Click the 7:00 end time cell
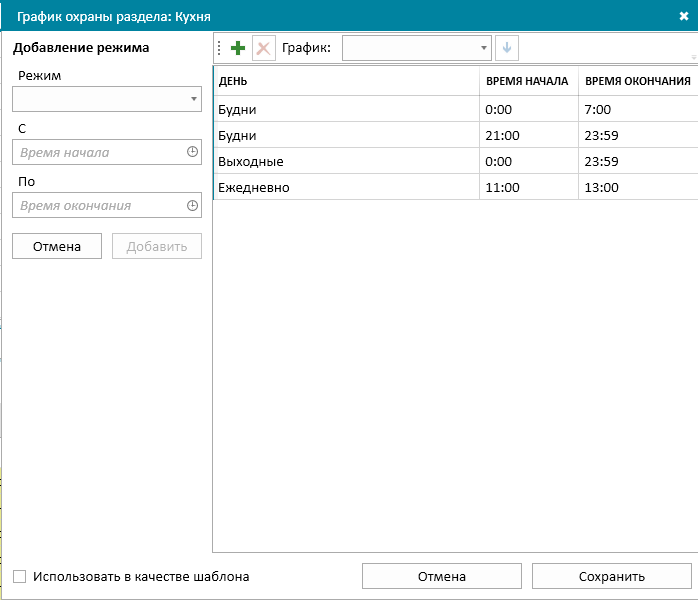The height and width of the screenshot is (600, 698). point(638,109)
